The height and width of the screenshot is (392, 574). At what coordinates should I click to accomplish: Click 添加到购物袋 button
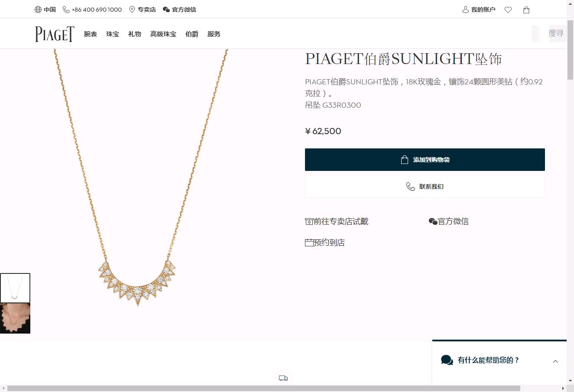tap(425, 160)
